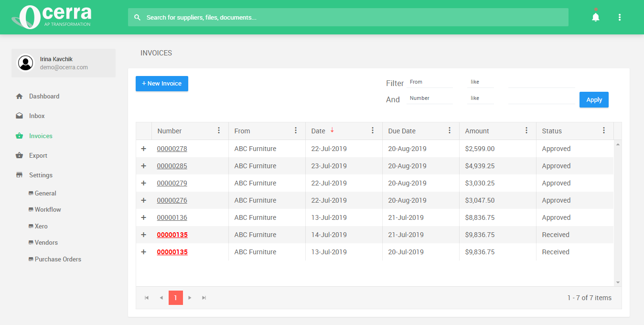Image resolution: width=644 pixels, height=325 pixels.
Task: Open Status column options menu
Action: click(x=604, y=130)
